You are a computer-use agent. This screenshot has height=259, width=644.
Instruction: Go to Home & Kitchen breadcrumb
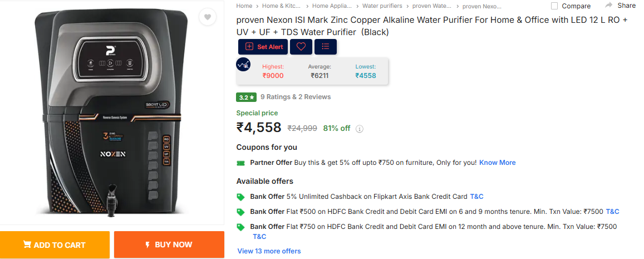coord(281,6)
